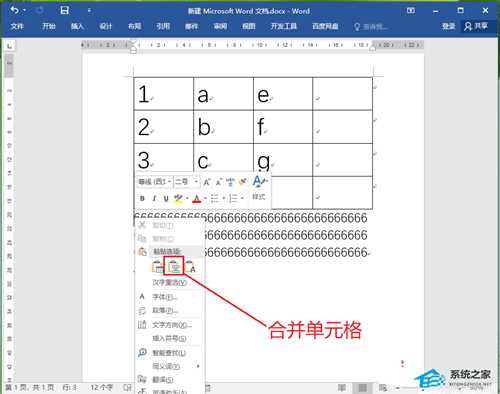The width and height of the screenshot is (500, 394).
Task: Click the page count indicator in the status bar
Action: point(29,388)
